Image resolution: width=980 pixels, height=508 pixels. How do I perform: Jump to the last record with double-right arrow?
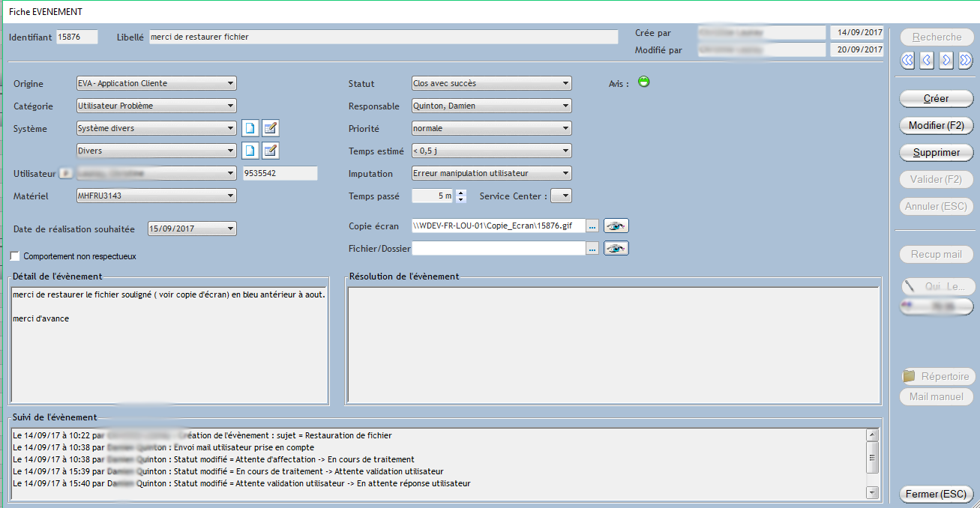pyautogui.click(x=966, y=61)
